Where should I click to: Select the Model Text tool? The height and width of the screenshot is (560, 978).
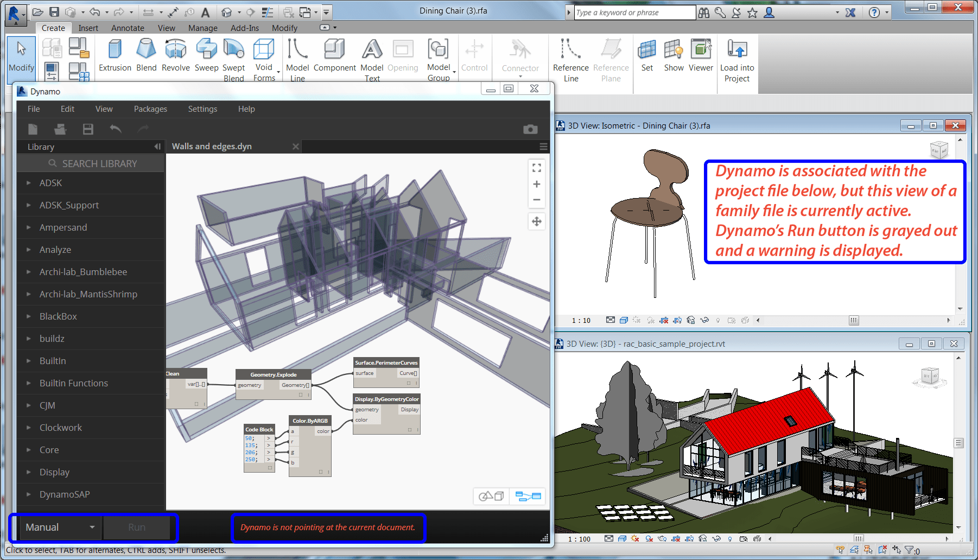(372, 60)
